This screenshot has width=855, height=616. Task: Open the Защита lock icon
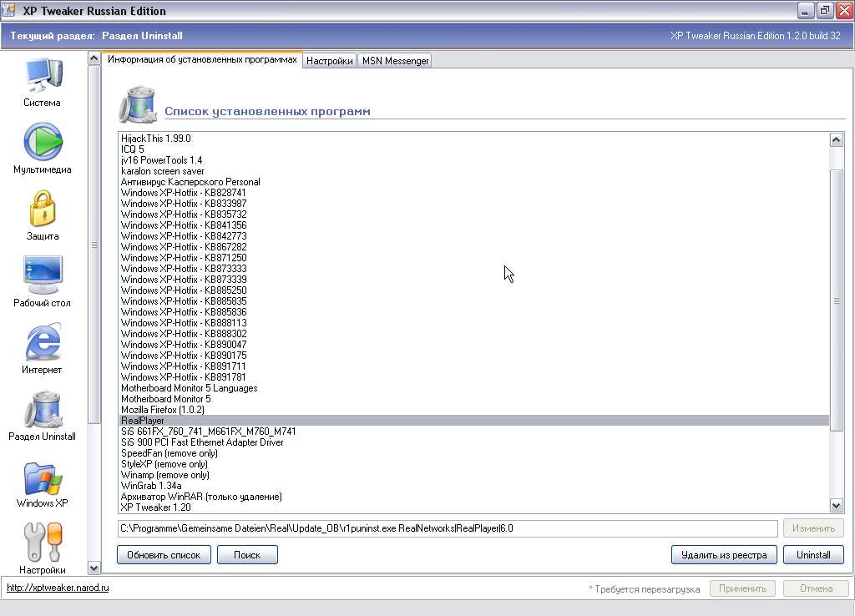43,209
